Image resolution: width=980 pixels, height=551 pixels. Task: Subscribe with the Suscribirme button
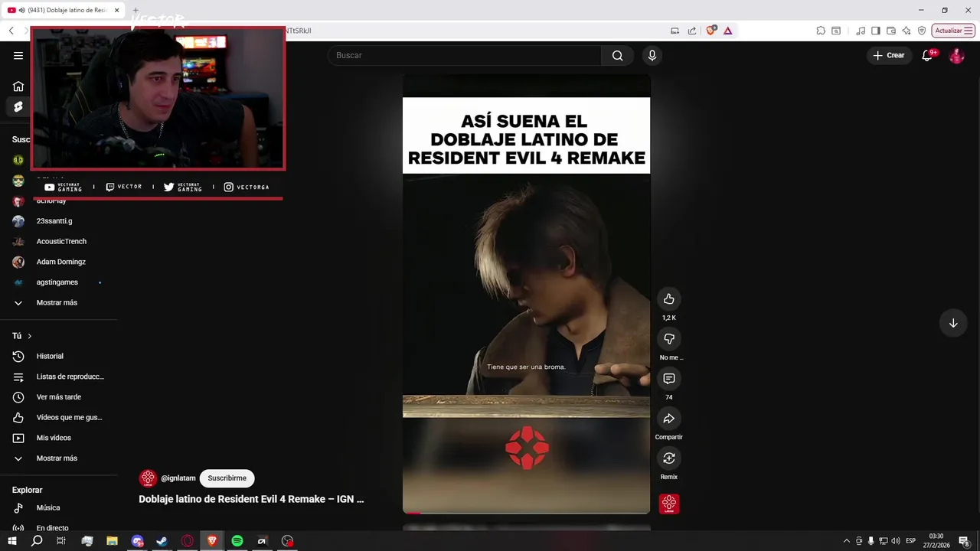(227, 478)
